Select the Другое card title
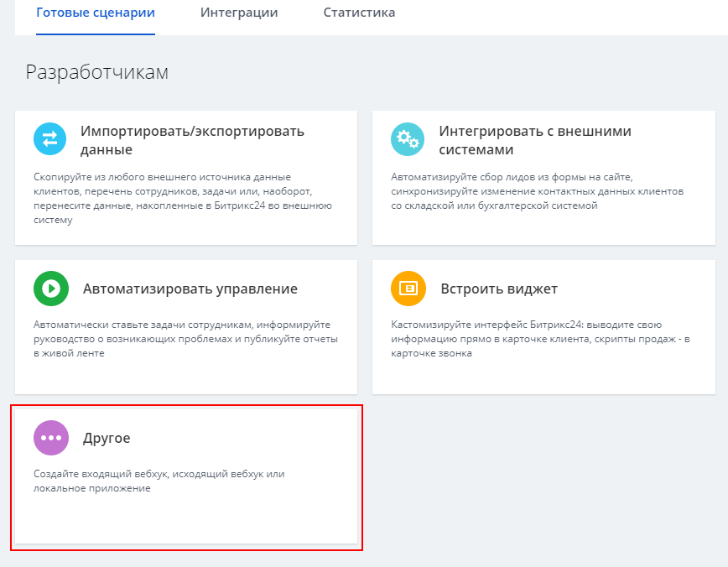Screen dimensions: 728x567 [107, 439]
